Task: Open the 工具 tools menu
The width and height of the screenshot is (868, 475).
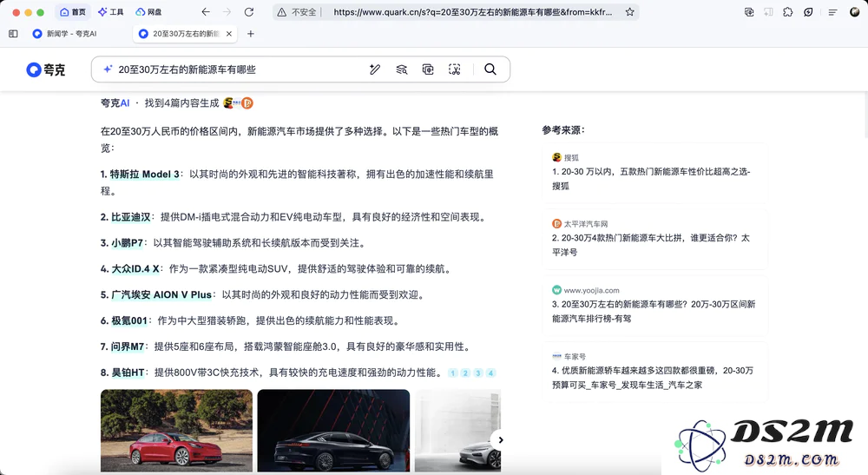Action: [111, 11]
